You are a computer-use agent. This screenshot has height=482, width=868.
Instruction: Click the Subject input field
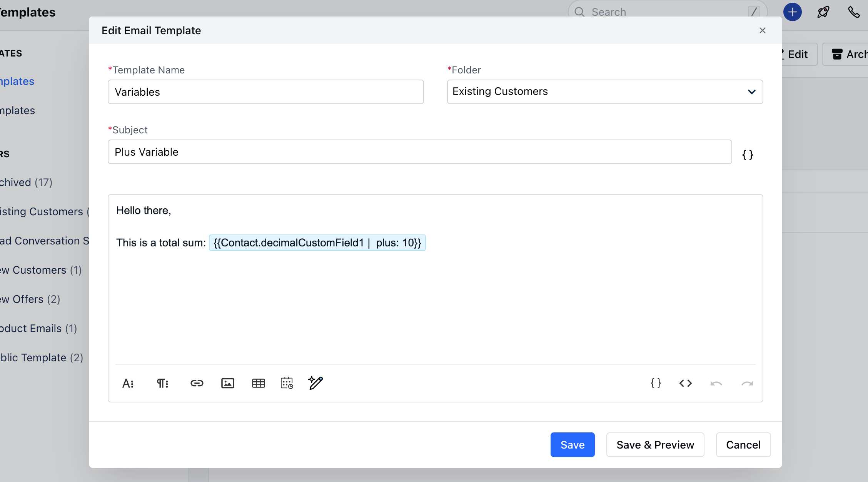[419, 152]
